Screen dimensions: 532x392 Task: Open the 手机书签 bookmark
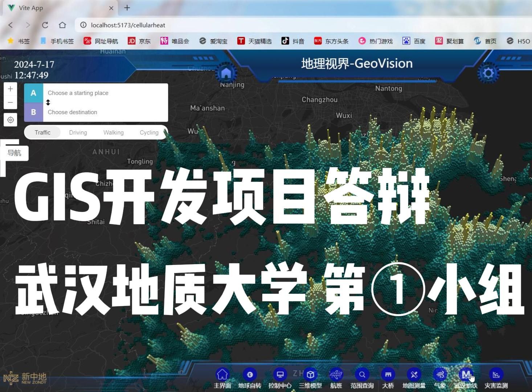coord(57,41)
